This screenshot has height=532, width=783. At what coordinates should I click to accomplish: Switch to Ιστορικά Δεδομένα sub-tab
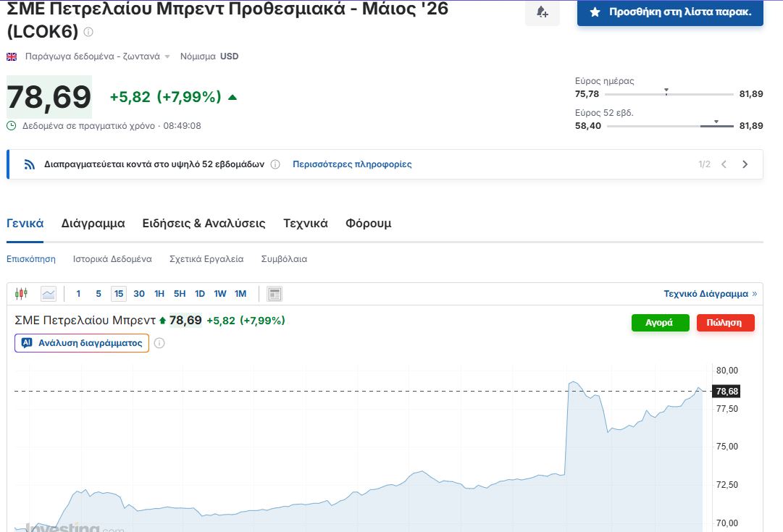(x=112, y=259)
